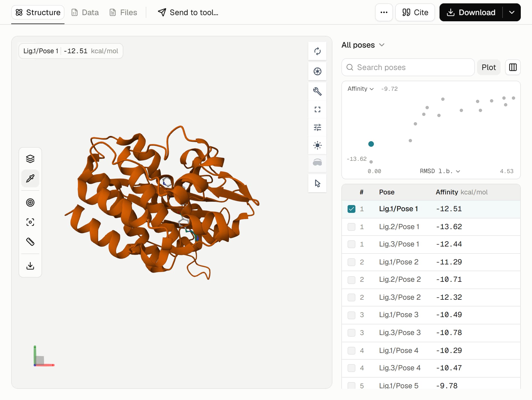Expand the All poses dropdown
This screenshot has height=400, width=532.
click(x=363, y=45)
